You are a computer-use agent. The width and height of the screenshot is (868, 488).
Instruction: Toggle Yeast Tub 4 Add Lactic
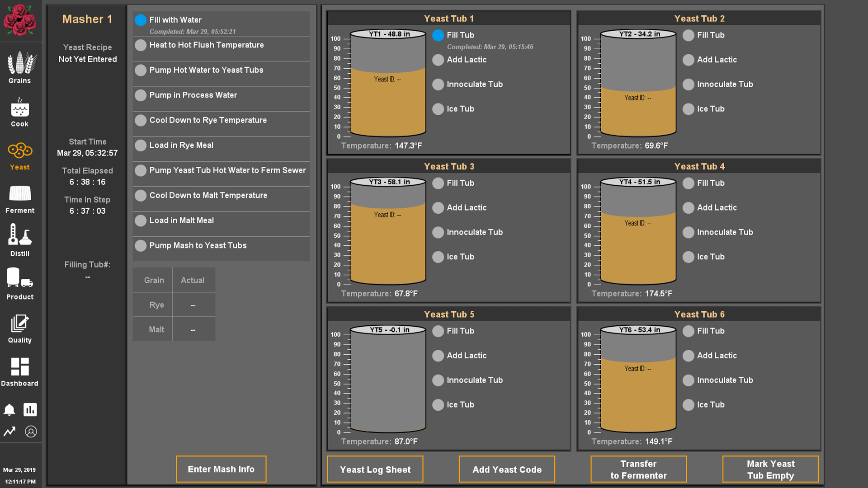coord(689,208)
